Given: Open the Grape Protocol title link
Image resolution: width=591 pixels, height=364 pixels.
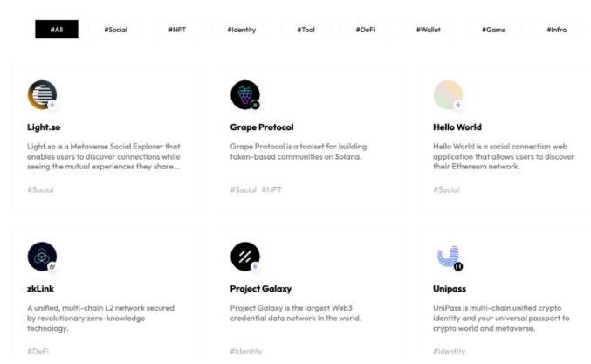Looking at the screenshot, I should pyautogui.click(x=262, y=127).
